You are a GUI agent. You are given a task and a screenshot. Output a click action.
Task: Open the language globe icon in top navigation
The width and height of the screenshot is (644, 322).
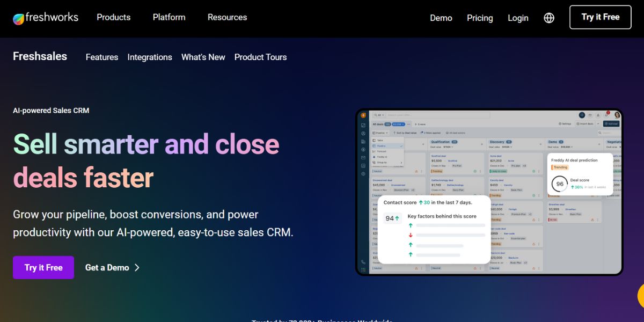[x=548, y=18]
